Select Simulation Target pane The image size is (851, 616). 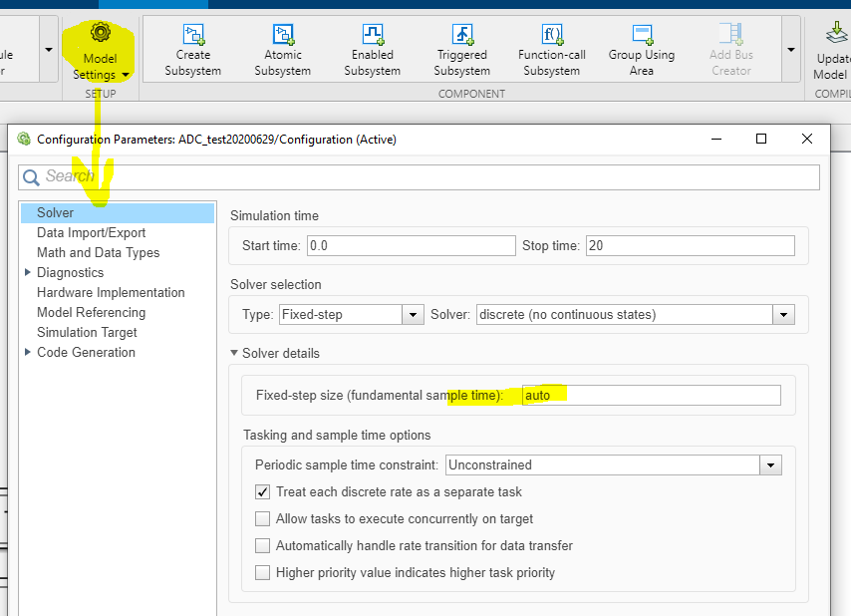tap(87, 333)
